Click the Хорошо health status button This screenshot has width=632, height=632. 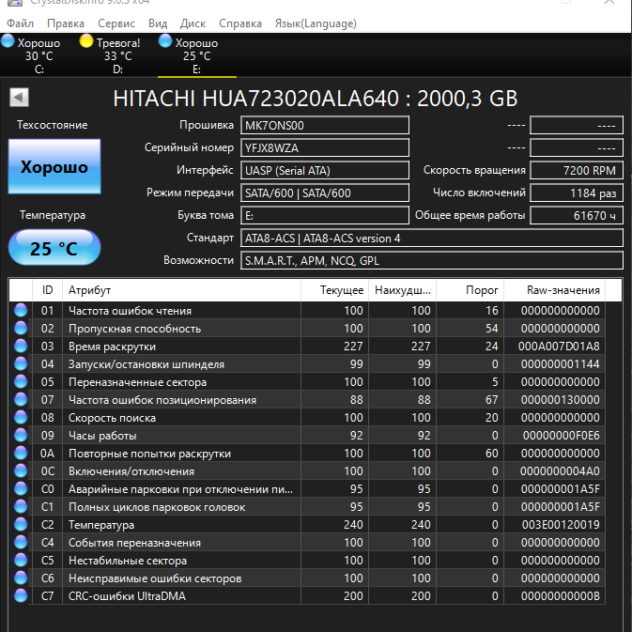pyautogui.click(x=54, y=166)
